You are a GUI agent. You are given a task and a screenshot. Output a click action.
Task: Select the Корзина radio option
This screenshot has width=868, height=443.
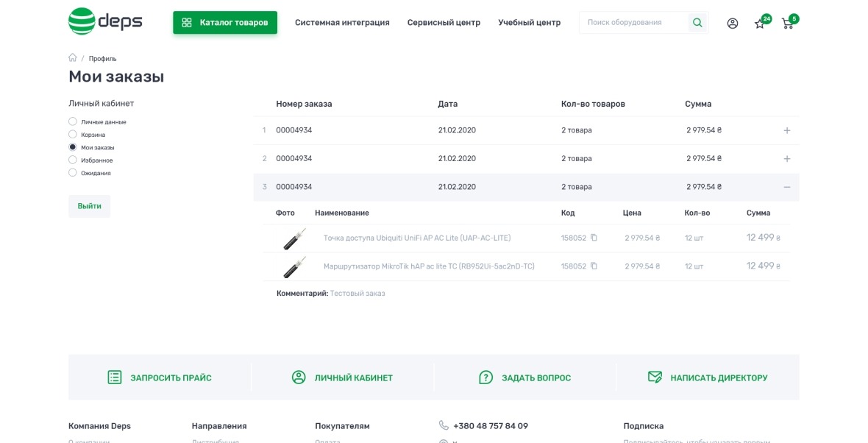(73, 135)
